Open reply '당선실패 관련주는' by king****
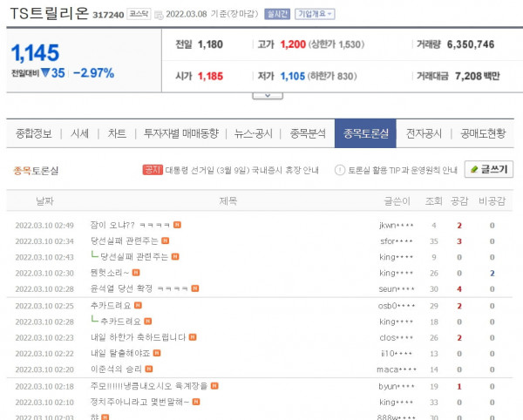This screenshot has width=523, height=420. pos(134,257)
